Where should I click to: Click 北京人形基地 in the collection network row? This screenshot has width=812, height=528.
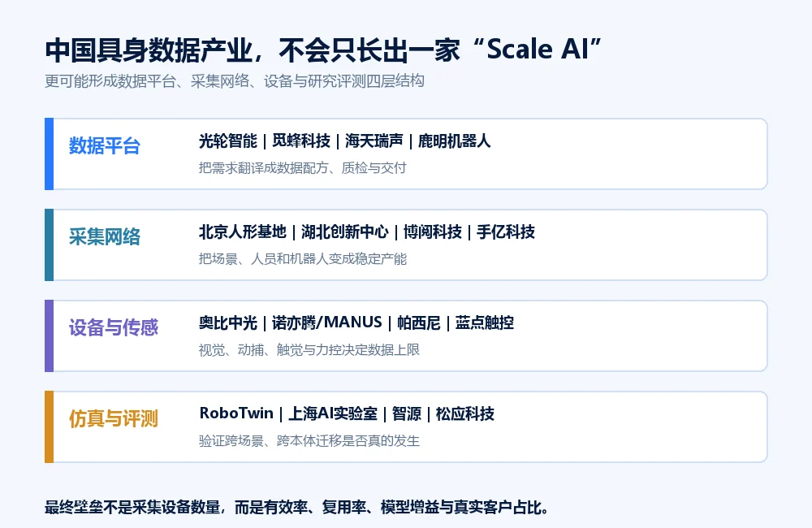(x=242, y=232)
